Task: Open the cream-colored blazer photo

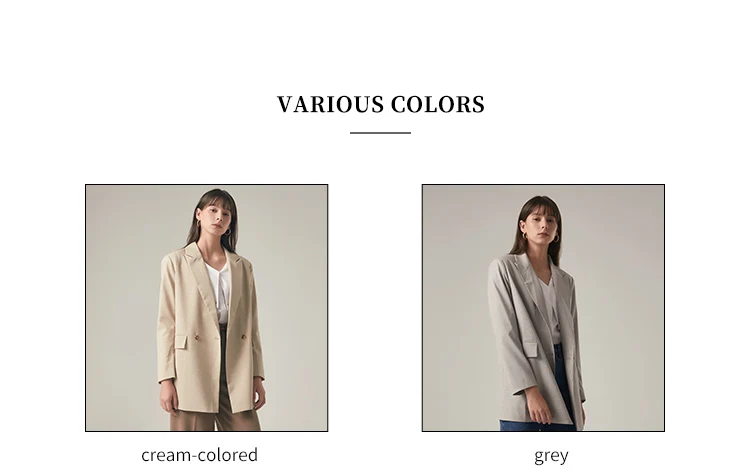Action: pyautogui.click(x=207, y=308)
